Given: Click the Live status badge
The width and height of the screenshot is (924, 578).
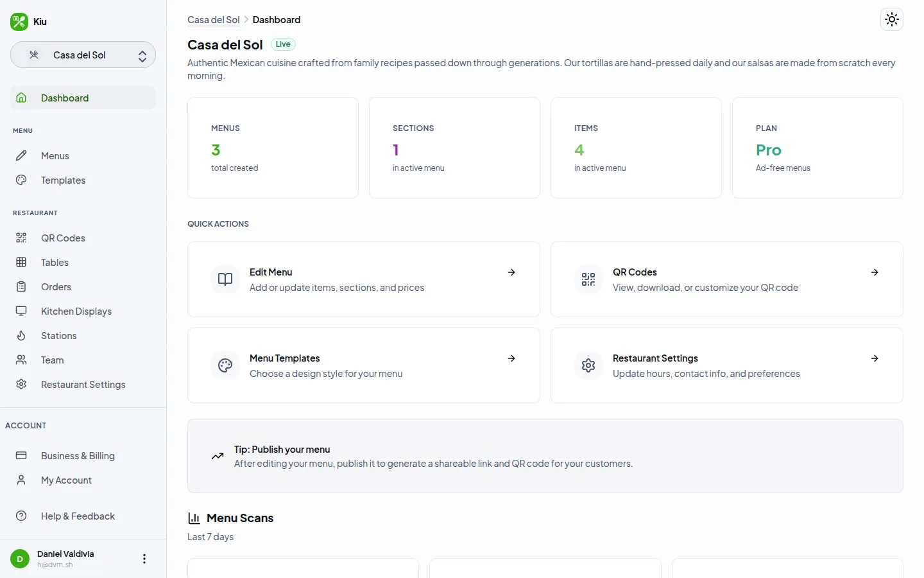Looking at the screenshot, I should click(283, 44).
